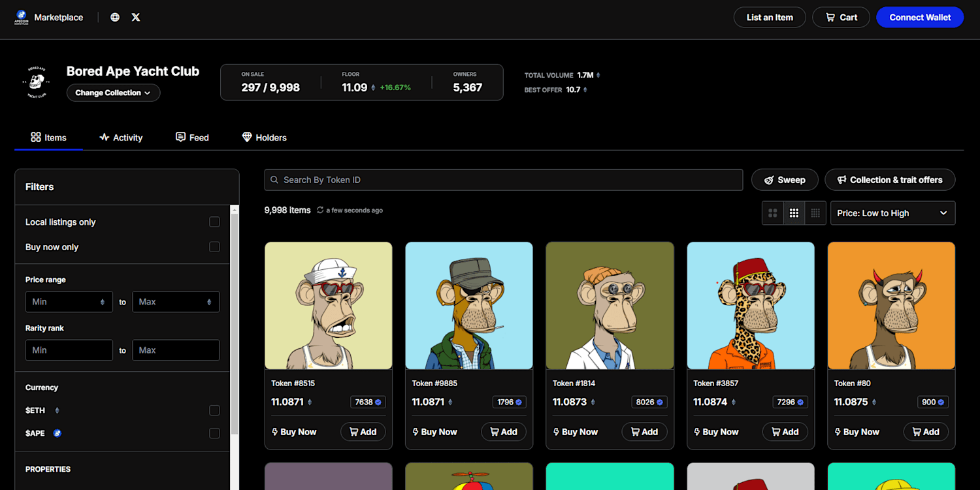The image size is (980, 490).
Task: Click the ETH icon next to Total Volume
Action: 598,75
